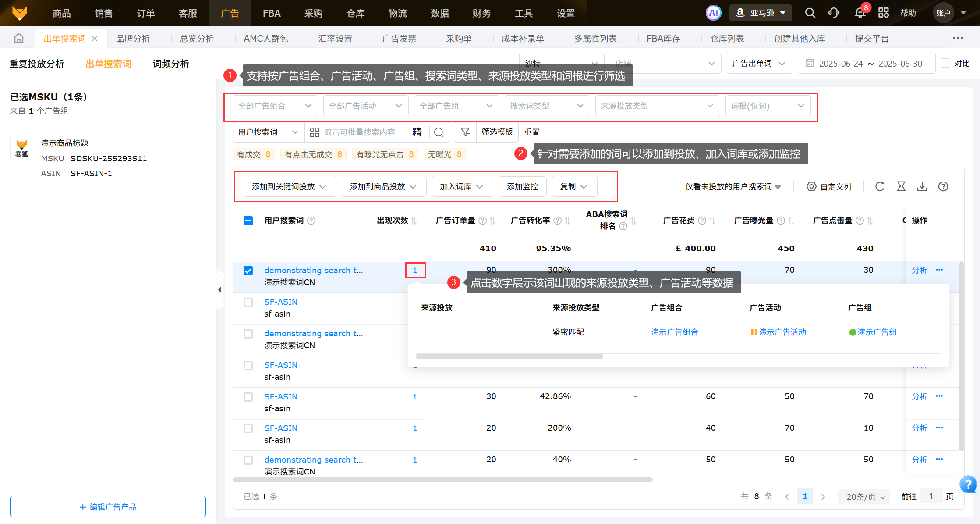Check the 仅看未投放的用户搜索词 checkbox
The height and width of the screenshot is (524, 980).
(x=676, y=187)
